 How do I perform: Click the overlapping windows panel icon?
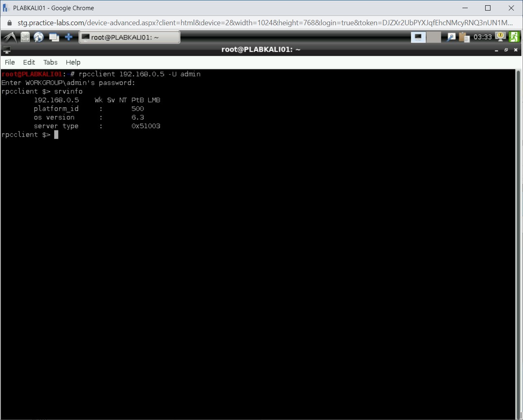tap(54, 37)
